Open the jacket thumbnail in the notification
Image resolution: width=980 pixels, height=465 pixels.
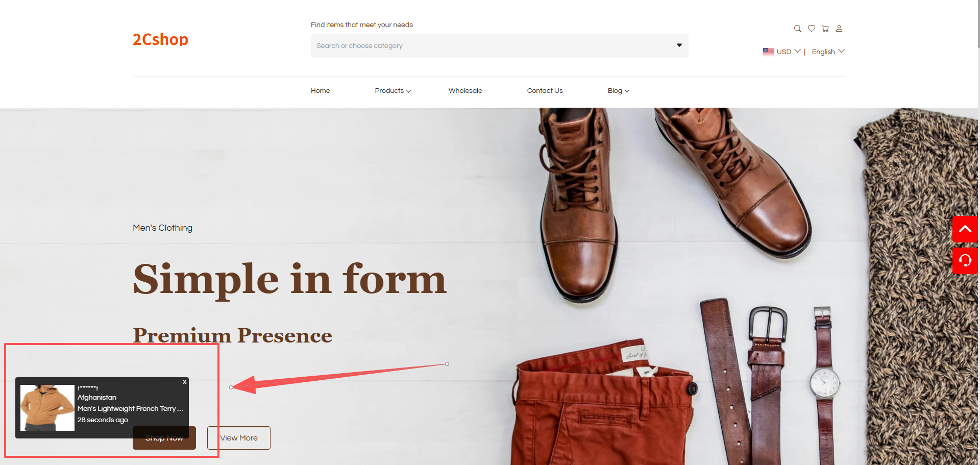click(x=47, y=408)
